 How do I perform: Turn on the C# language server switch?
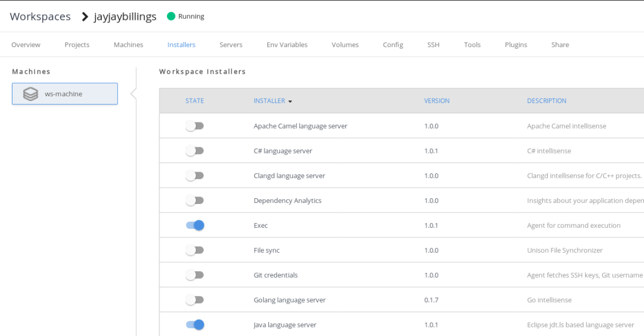click(195, 151)
